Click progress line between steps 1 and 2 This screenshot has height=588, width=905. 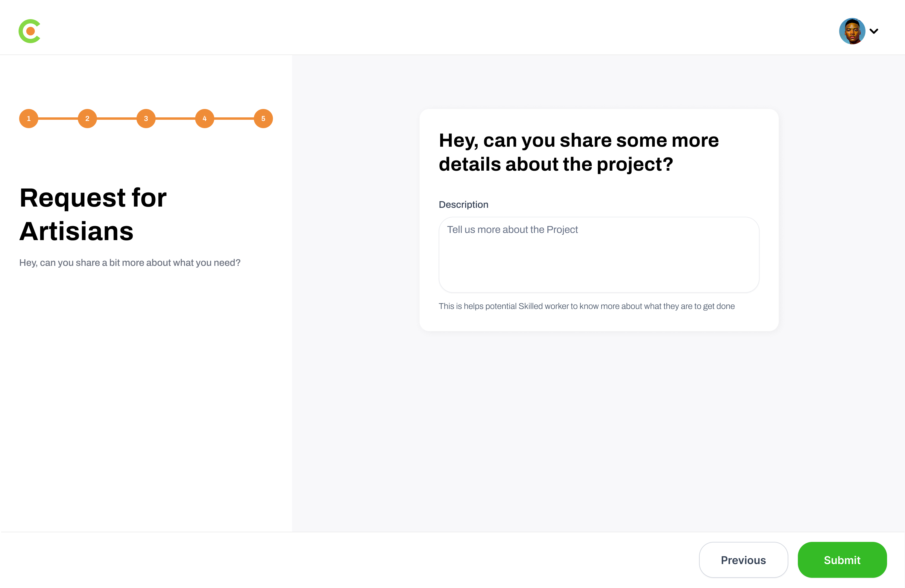pos(58,119)
